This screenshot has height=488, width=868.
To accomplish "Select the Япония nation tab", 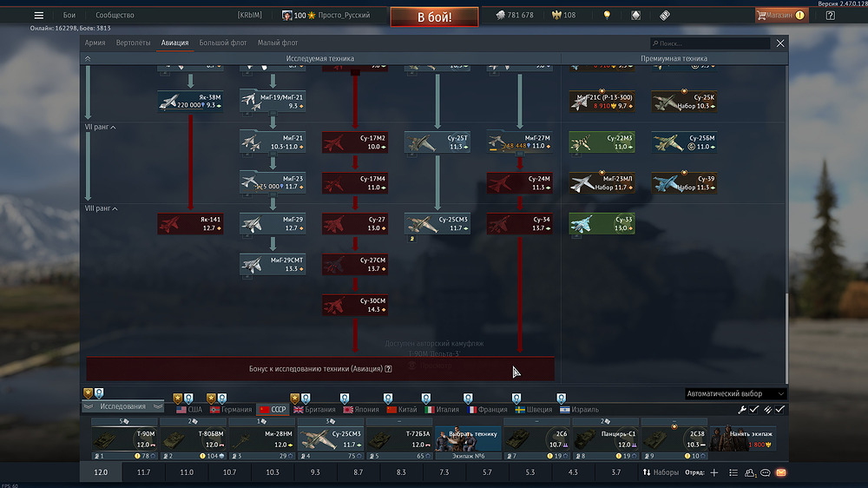I will tap(361, 410).
